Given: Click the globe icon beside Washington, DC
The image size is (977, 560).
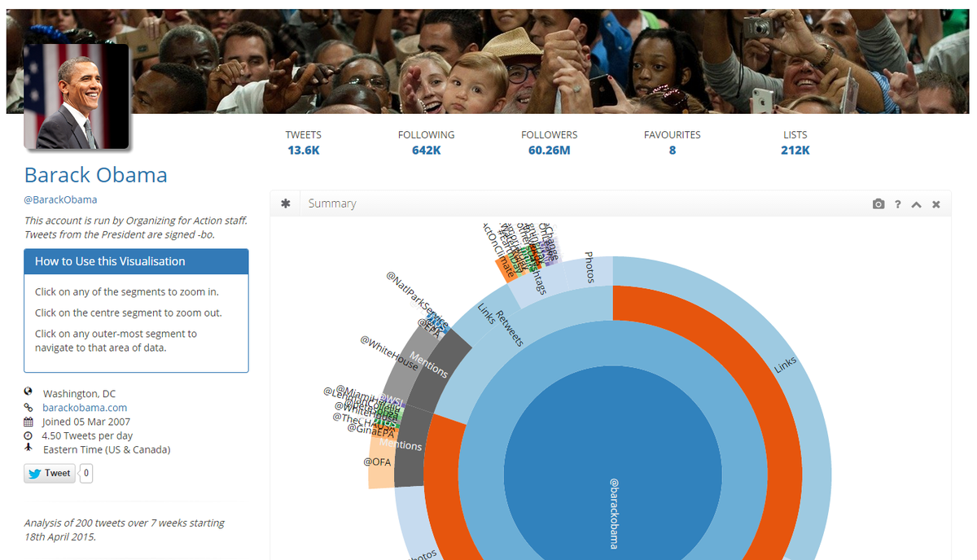Looking at the screenshot, I should [28, 393].
